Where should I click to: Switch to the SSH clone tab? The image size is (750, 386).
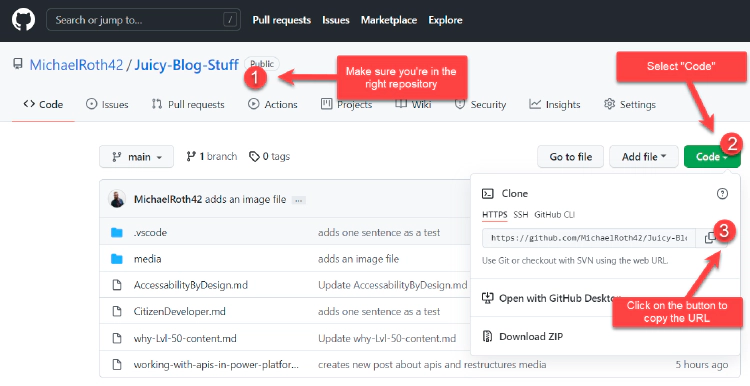(x=521, y=215)
